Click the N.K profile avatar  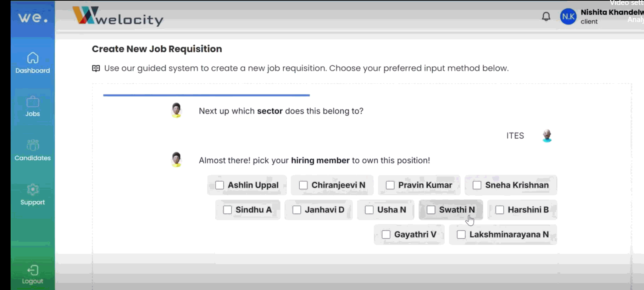tap(568, 17)
